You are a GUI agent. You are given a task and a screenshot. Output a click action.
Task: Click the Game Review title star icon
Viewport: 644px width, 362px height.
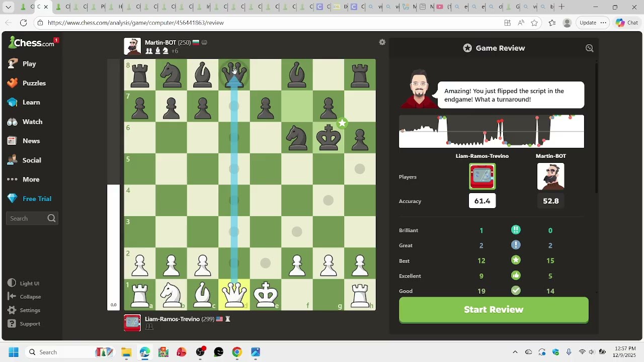point(467,48)
